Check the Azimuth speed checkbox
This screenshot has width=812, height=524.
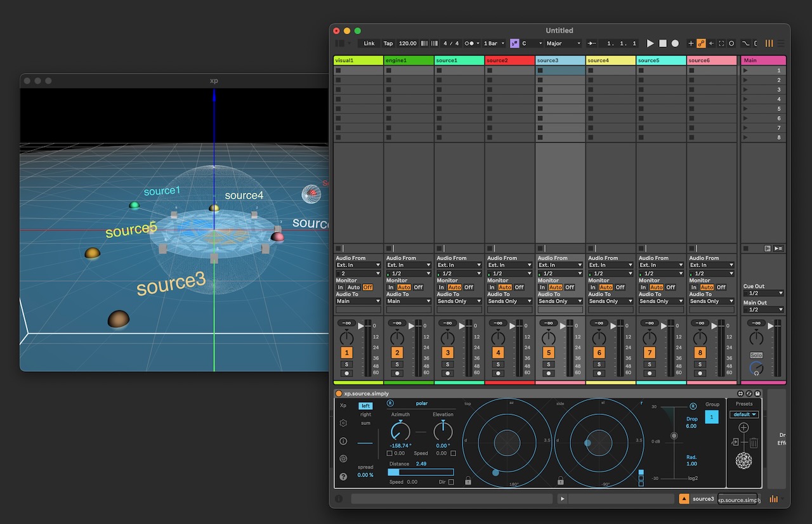coord(390,454)
